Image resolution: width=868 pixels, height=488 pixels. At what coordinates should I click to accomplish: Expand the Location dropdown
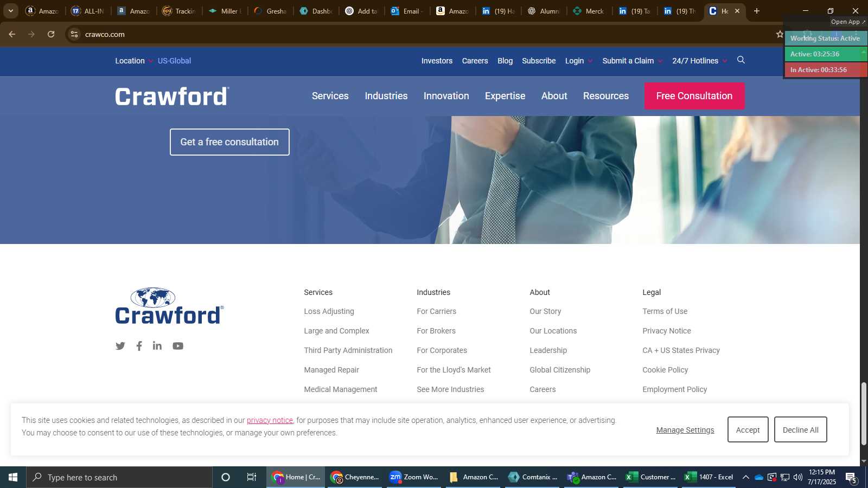(x=134, y=61)
